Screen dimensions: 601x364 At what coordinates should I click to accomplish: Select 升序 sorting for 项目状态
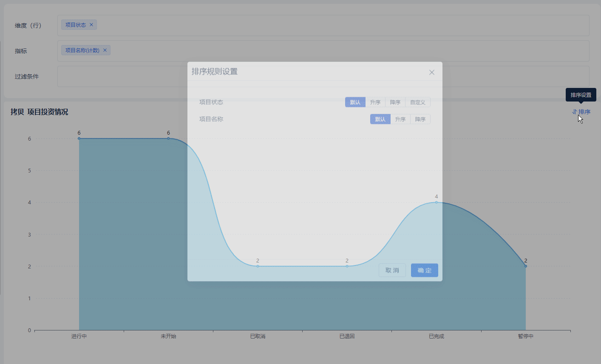[375, 102]
